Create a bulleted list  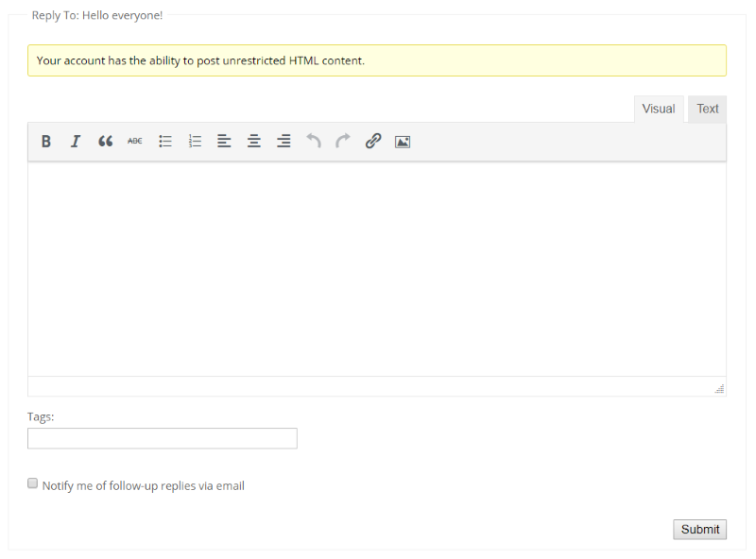click(164, 142)
